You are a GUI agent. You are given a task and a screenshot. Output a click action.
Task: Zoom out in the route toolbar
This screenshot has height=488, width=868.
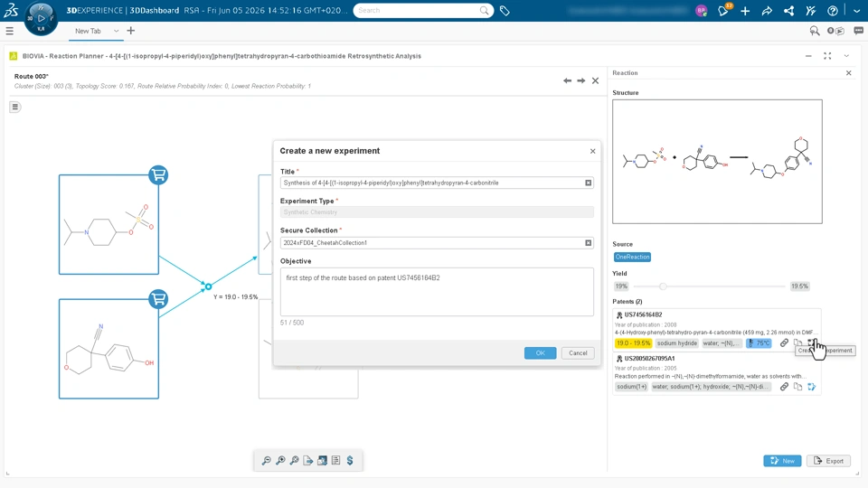click(x=266, y=460)
